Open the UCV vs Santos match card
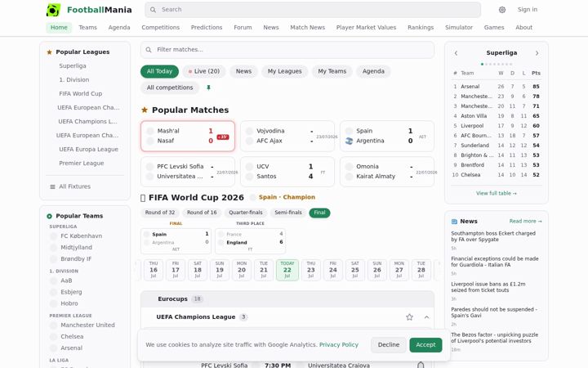The image size is (588, 368). [x=287, y=172]
